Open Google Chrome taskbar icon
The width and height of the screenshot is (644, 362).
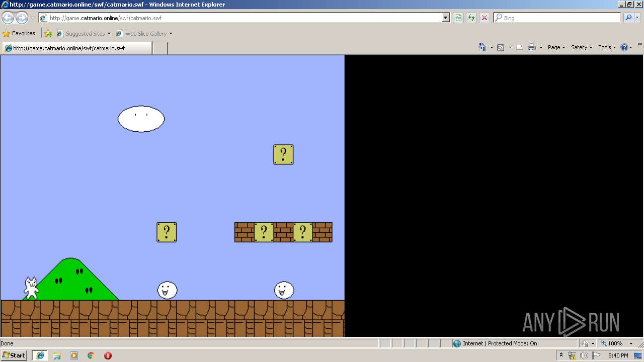click(x=91, y=355)
